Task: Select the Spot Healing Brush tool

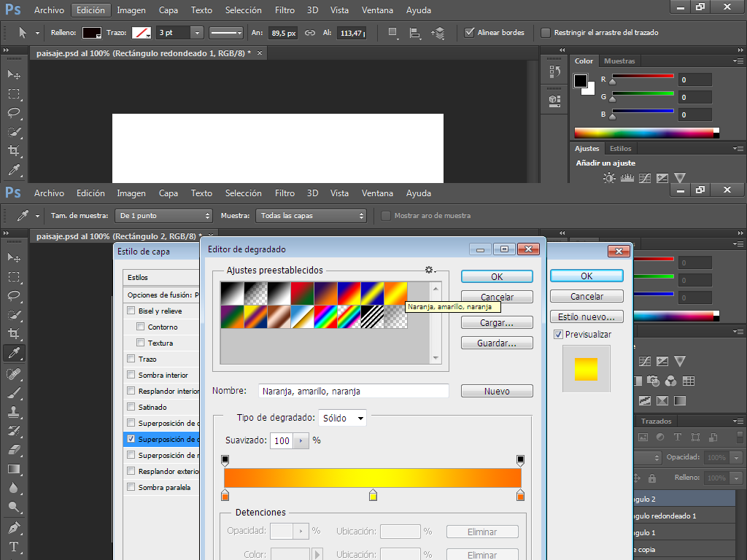Action: pos(14,374)
